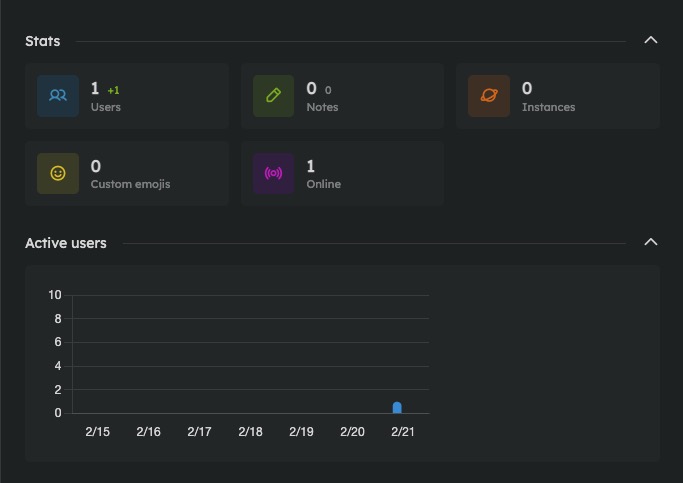
Task: Collapse the Active users section chevron
Action: 651,243
